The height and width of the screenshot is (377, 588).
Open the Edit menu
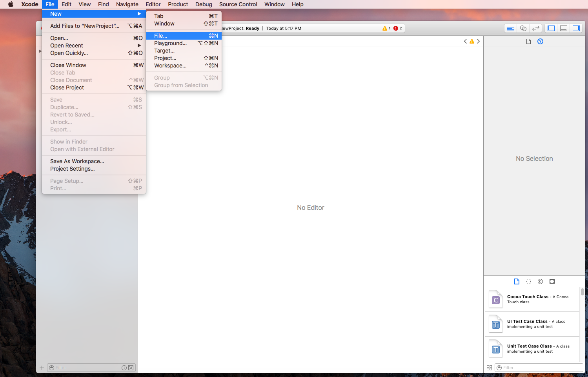66,4
